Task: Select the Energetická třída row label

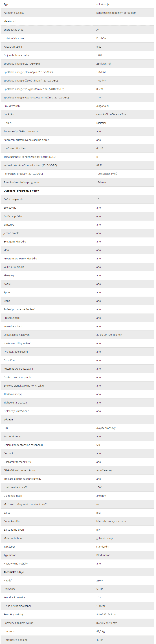Action: [x=14, y=30]
